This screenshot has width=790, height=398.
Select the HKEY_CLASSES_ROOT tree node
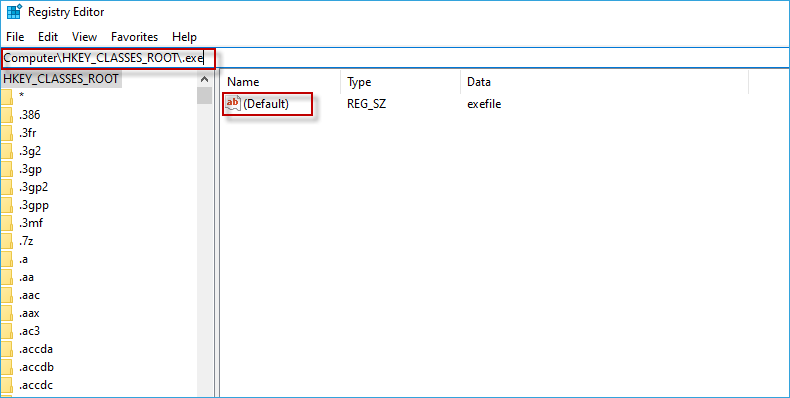[x=61, y=79]
